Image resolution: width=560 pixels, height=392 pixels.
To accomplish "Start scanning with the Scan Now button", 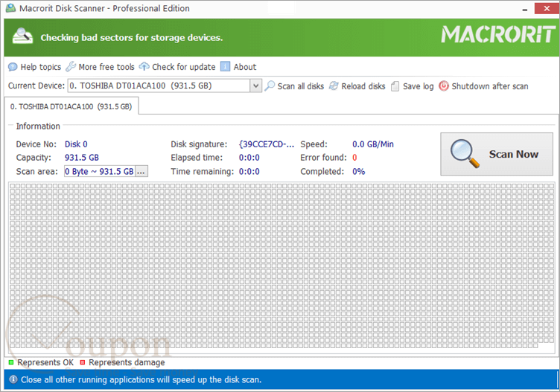I will [x=497, y=154].
